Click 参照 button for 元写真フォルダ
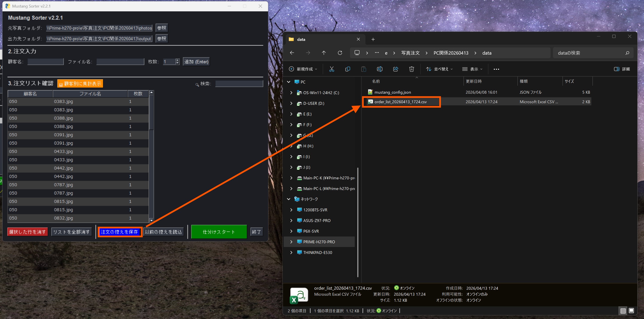The width and height of the screenshot is (644, 319). [x=162, y=28]
